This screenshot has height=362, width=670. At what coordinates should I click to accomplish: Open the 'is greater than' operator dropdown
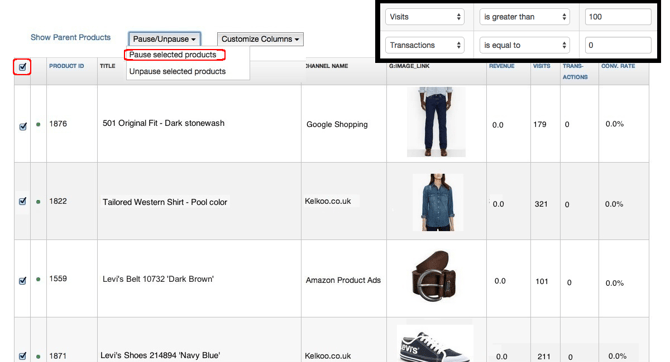(x=524, y=17)
